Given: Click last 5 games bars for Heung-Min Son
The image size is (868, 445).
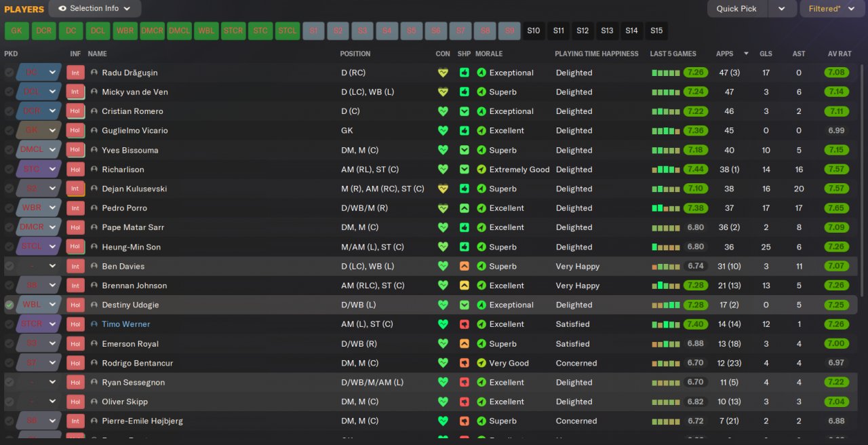Looking at the screenshot, I should tap(666, 247).
